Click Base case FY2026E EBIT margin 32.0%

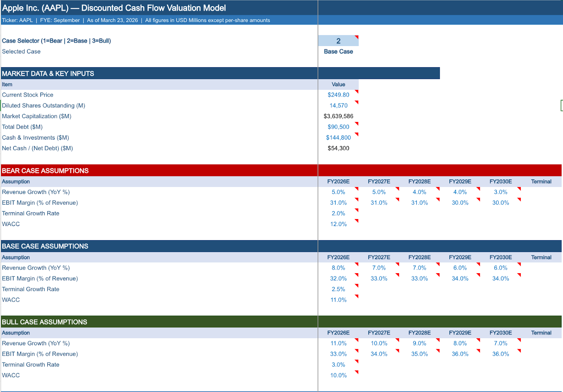click(338, 278)
